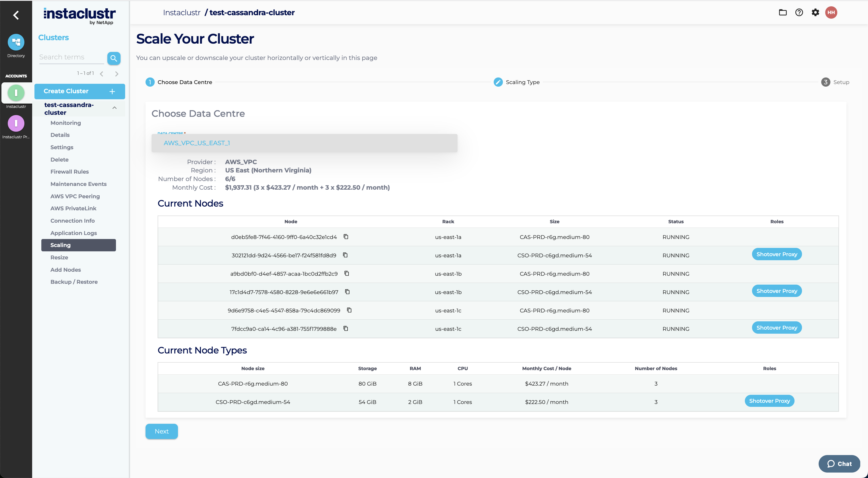Click the back arrow in the left rail

pyautogui.click(x=16, y=15)
